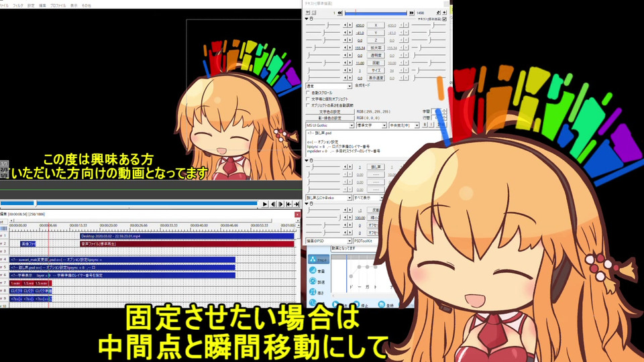Screen dimensions: 644x362
Task: Open the 編集 menu
Action: (42, 6)
